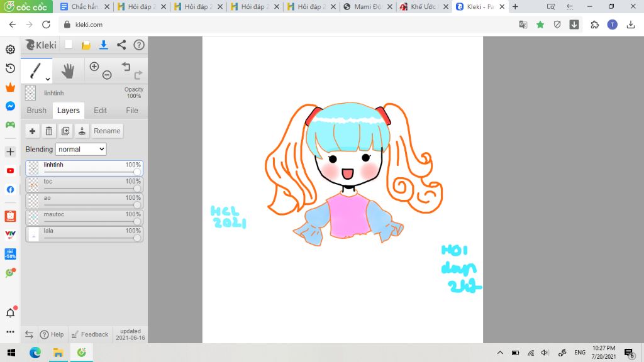Open the Help button at bottom

click(x=52, y=334)
